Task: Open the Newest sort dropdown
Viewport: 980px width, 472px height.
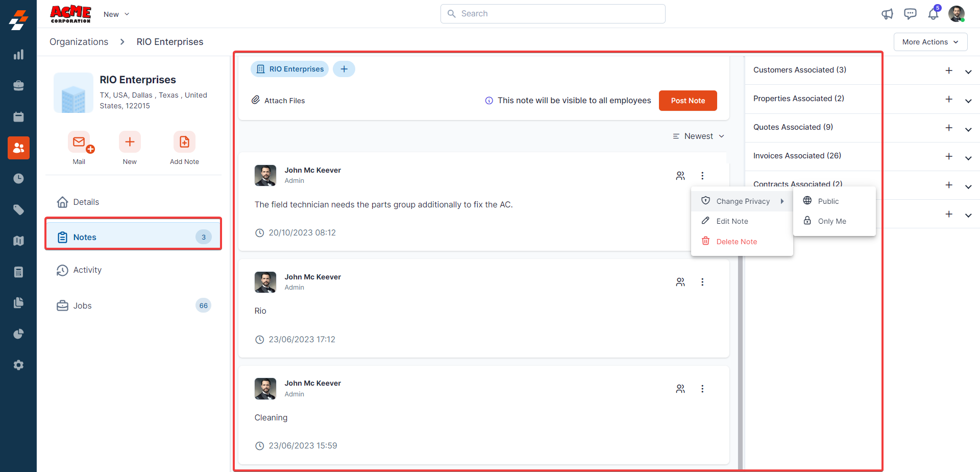Action: (x=699, y=136)
